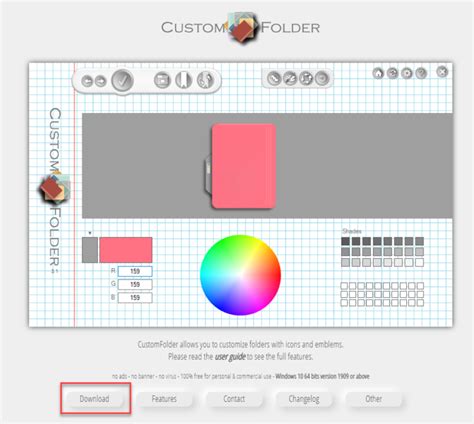Open the gear-like settings round icon
This screenshot has height=424, width=474.
pyautogui.click(x=407, y=73)
